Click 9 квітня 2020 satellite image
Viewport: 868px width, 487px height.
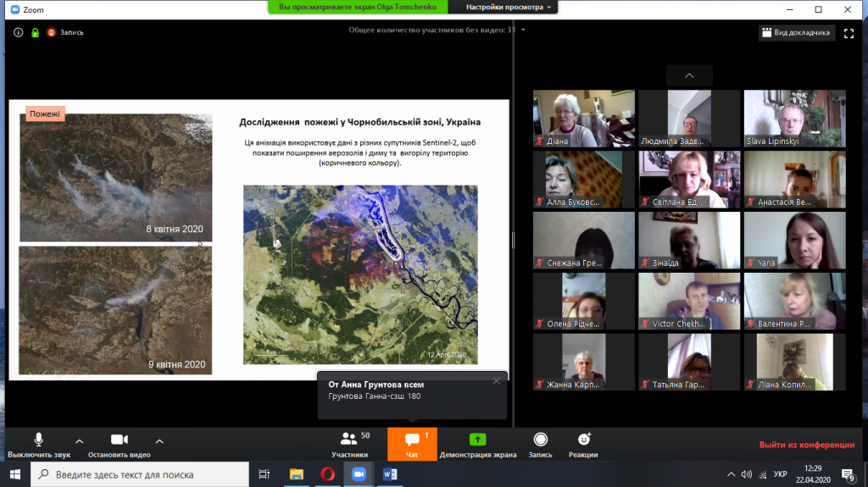coord(115,311)
